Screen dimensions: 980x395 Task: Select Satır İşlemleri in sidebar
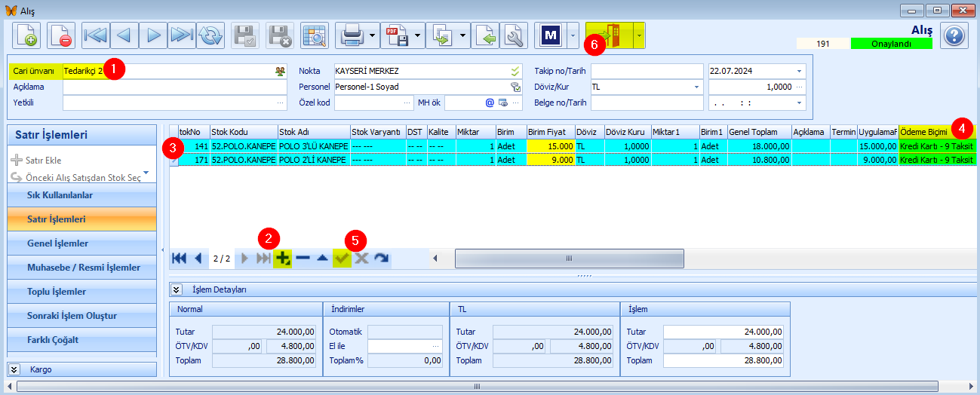coord(81,219)
